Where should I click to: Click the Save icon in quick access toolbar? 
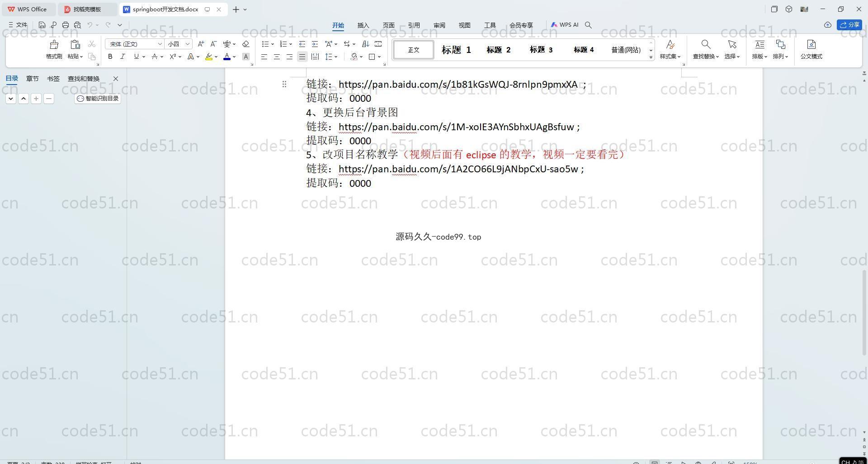[x=42, y=25]
